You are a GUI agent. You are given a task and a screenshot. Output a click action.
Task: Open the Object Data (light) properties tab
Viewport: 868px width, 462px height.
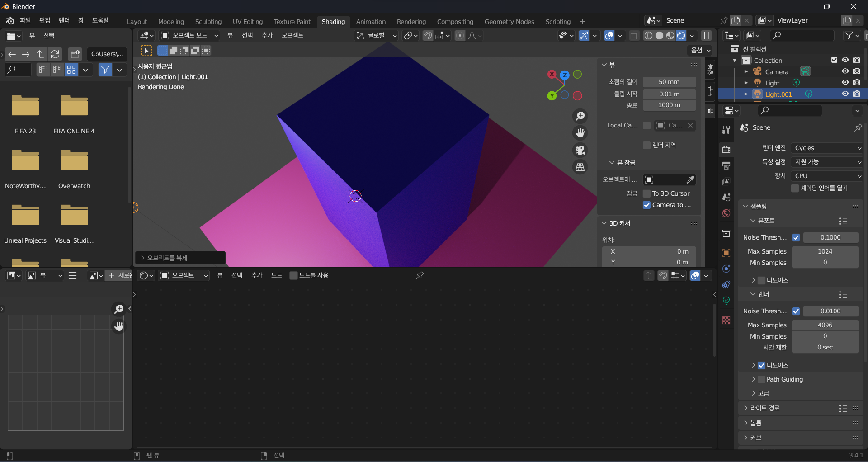coord(726,300)
